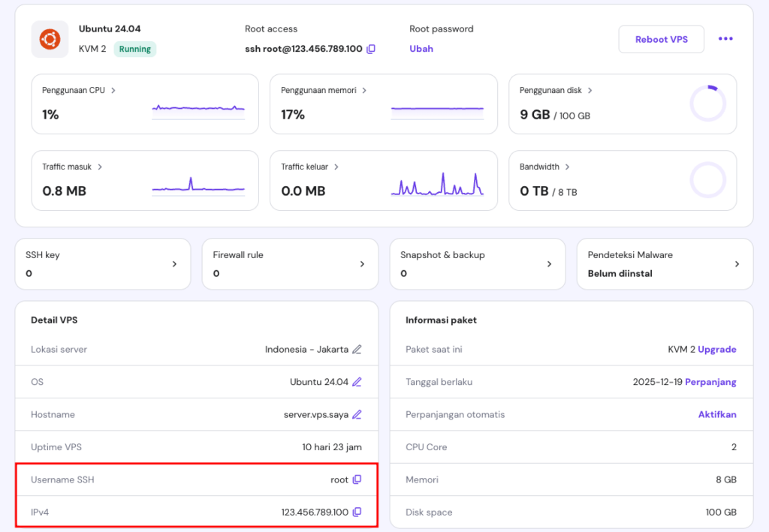Image resolution: width=769 pixels, height=532 pixels.
Task: Edit the Ubuntu 24.04 OS setting
Action: [357, 382]
